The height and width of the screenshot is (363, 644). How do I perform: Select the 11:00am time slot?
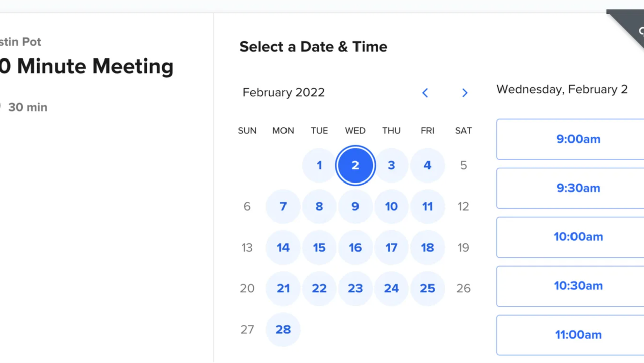578,335
